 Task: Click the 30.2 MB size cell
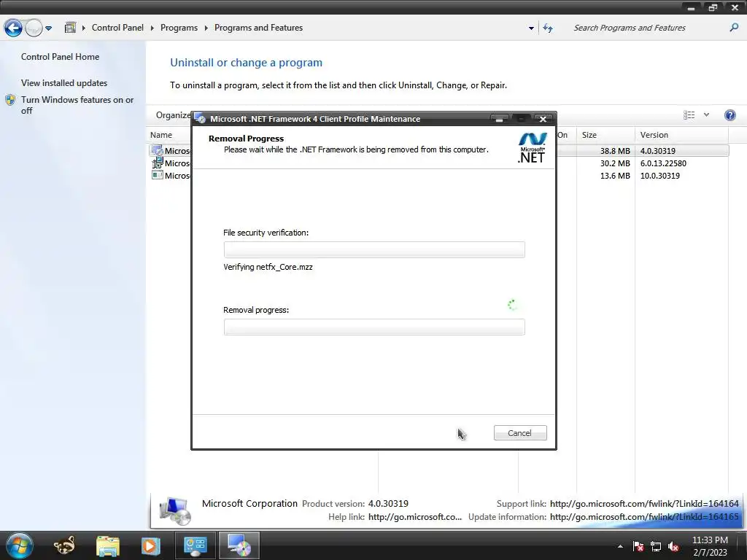[614, 163]
